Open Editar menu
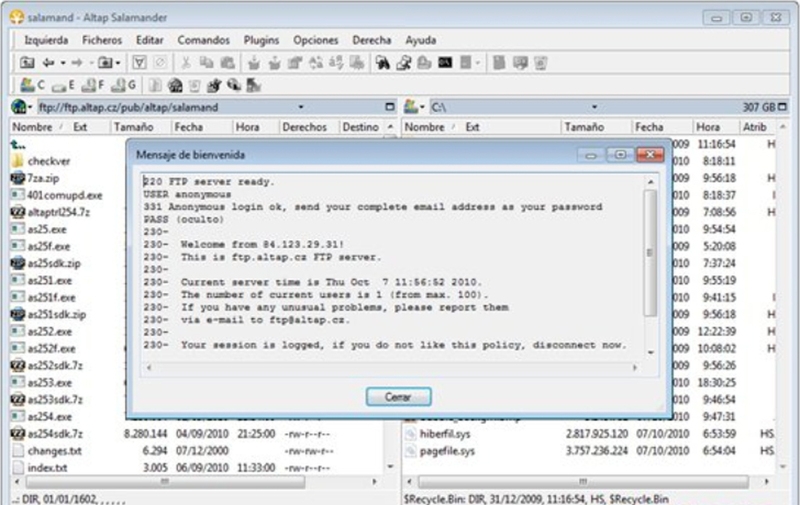Screen dimensions: 800x505 tap(149, 40)
